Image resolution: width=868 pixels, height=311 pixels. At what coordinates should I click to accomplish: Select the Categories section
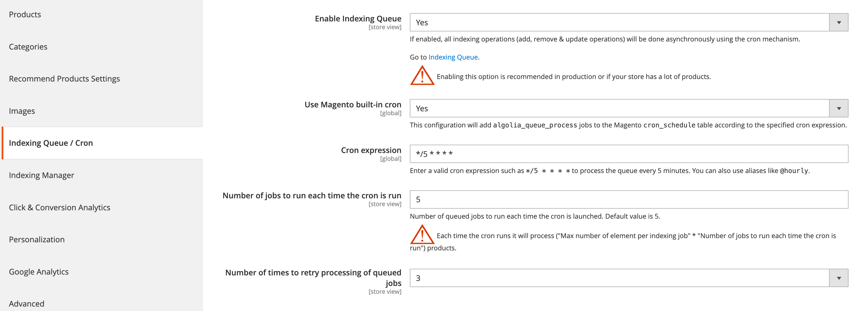click(x=28, y=47)
